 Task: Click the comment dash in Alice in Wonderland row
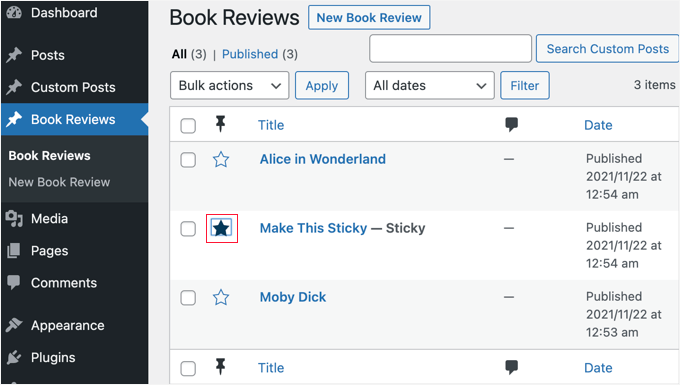pos(509,159)
